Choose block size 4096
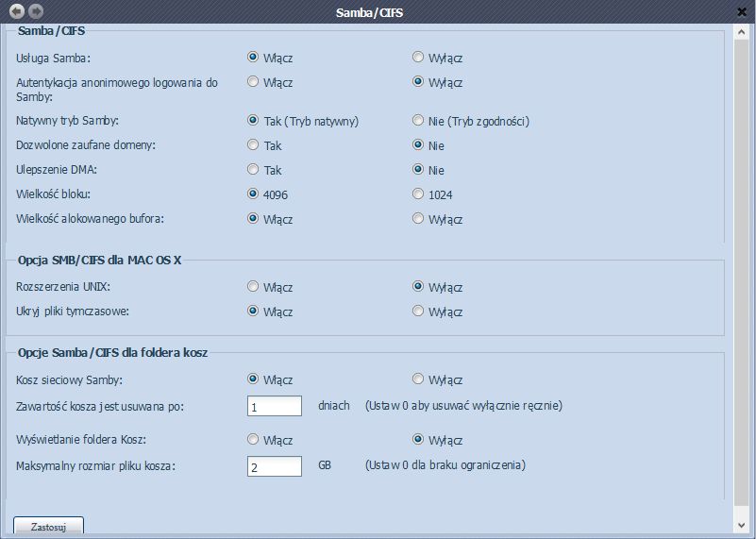The image size is (756, 539). [x=253, y=194]
